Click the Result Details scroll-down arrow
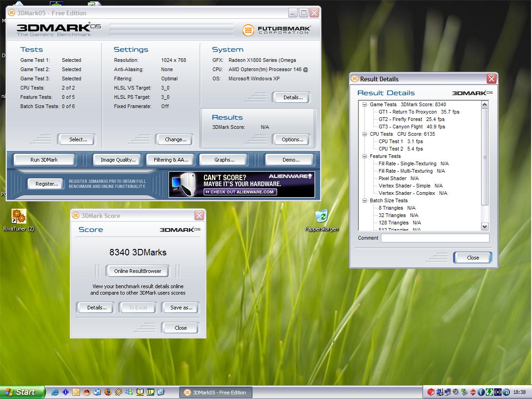 [x=485, y=227]
